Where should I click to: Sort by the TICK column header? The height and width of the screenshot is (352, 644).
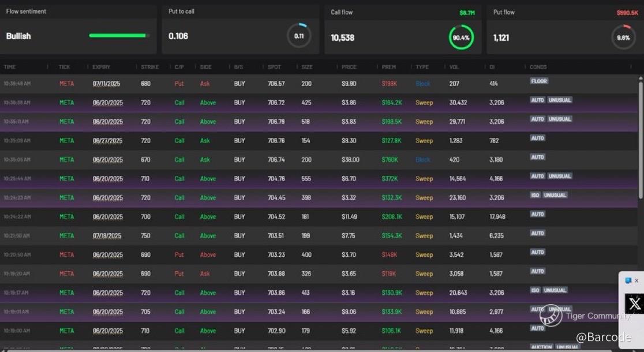65,67
